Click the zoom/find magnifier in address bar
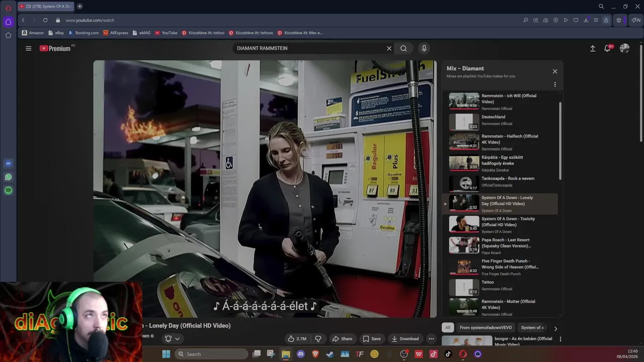 526,20
